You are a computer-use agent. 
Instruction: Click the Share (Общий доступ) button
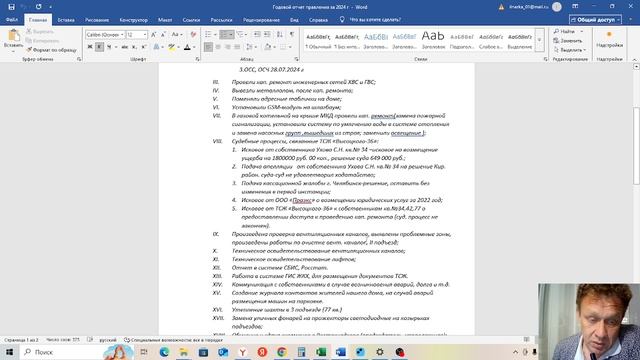click(x=595, y=20)
